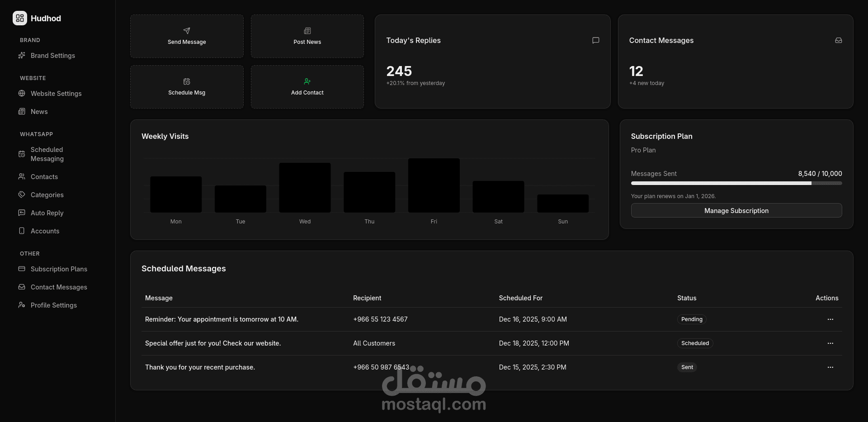Click the Categories tag icon in sidebar
The height and width of the screenshot is (422, 868).
pos(22,194)
